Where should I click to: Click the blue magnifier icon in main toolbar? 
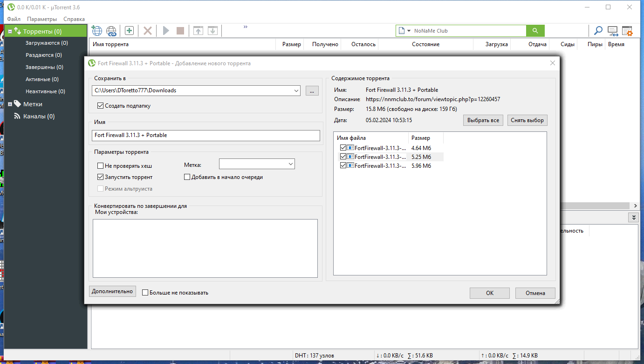click(598, 31)
